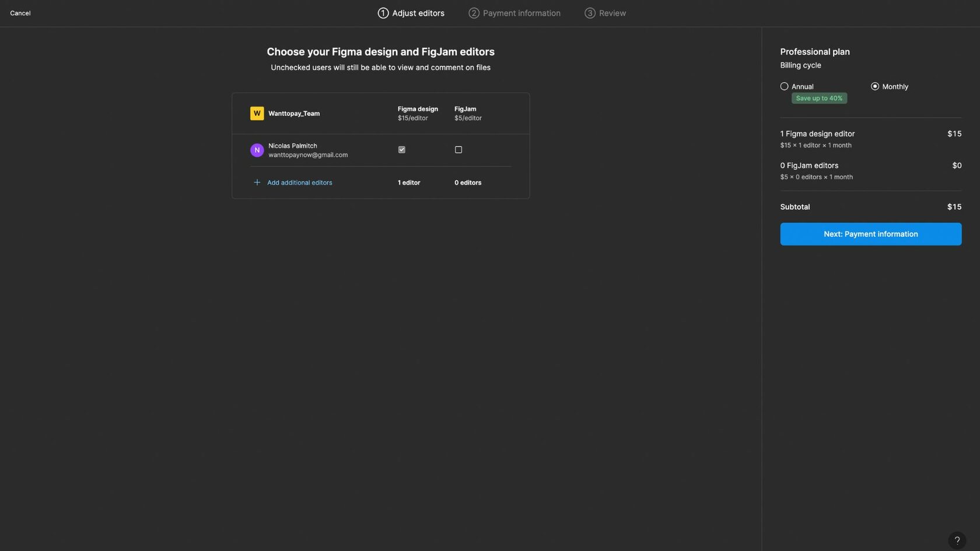Click the Wanttopay_Team yellow W avatar

[x=257, y=113]
